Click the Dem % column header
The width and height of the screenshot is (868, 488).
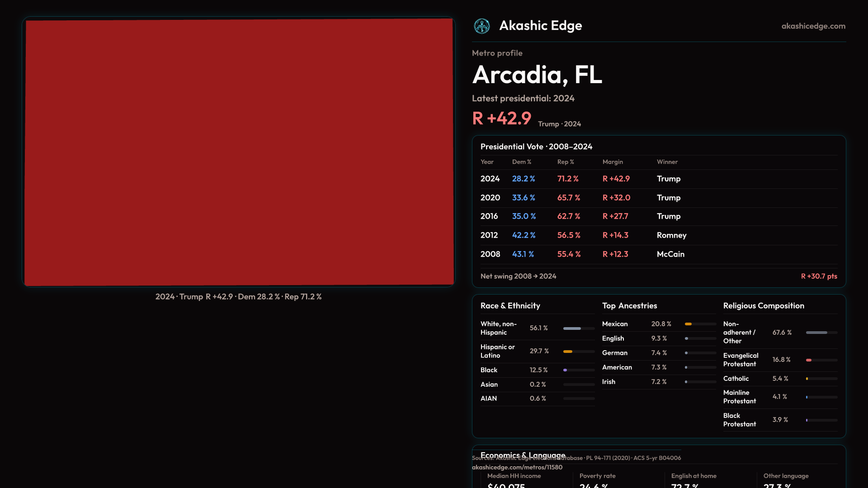[x=521, y=162]
